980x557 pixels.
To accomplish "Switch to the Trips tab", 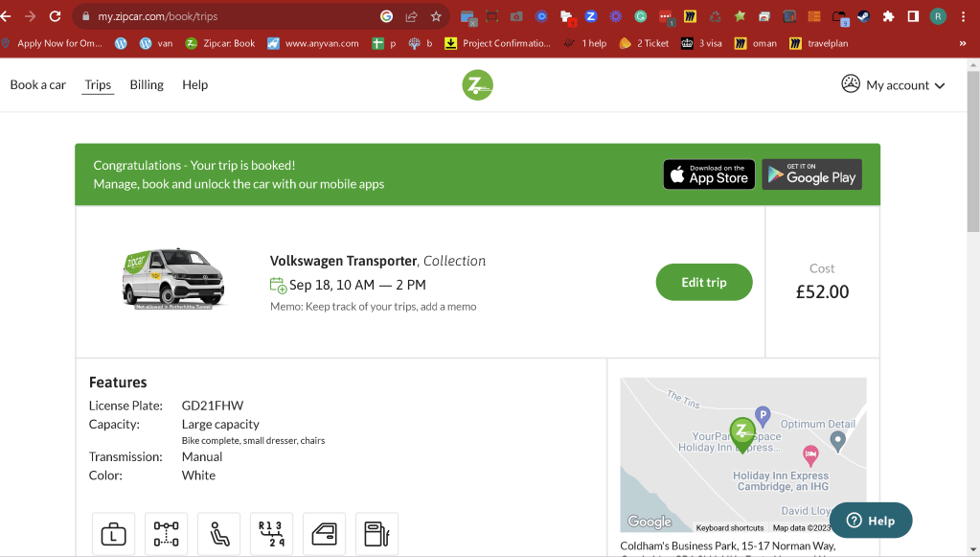I will [98, 85].
